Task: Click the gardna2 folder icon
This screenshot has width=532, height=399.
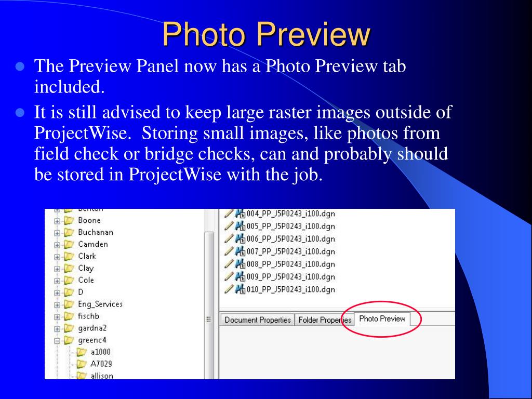Action: [69, 328]
